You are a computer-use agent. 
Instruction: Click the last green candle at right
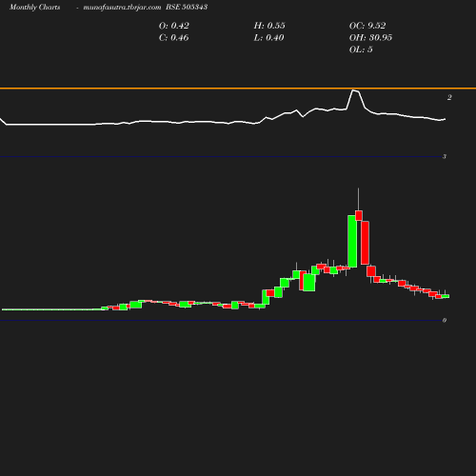[446, 296]
